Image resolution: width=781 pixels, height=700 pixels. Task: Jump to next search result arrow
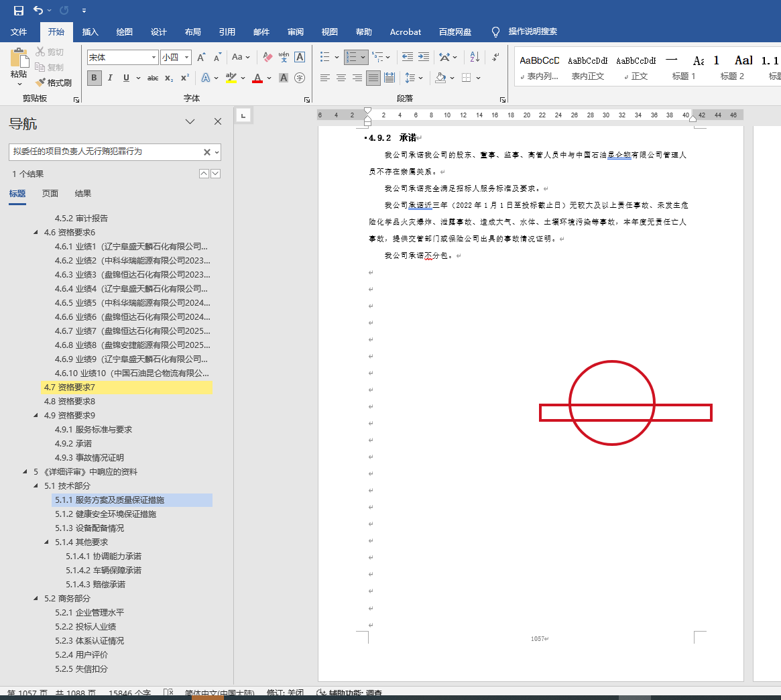[215, 174]
